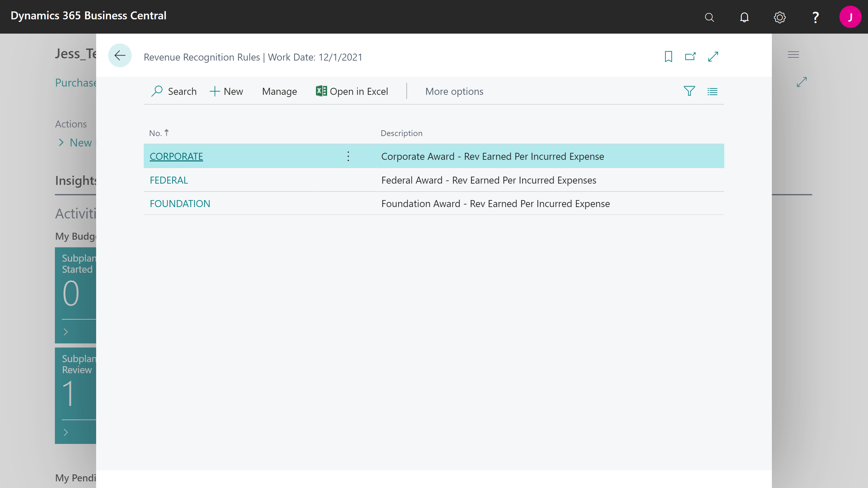Click the expand to full screen icon
Image resolution: width=868 pixels, height=488 pixels.
pos(713,56)
